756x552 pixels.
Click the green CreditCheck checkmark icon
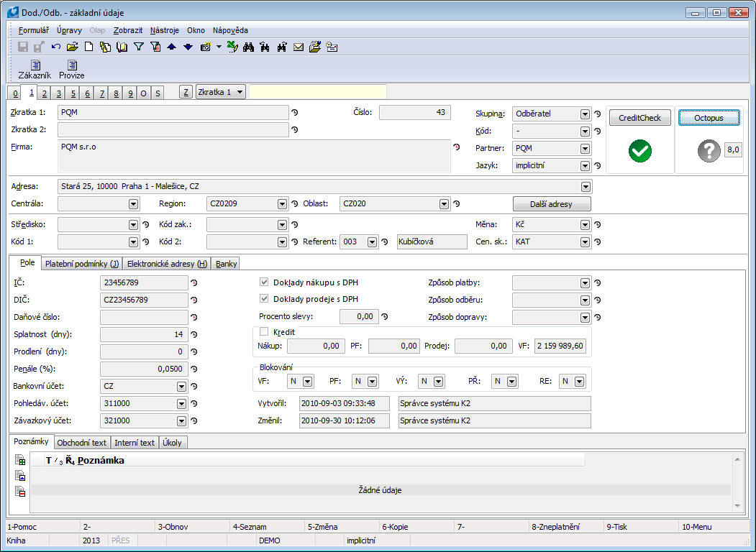(x=639, y=151)
